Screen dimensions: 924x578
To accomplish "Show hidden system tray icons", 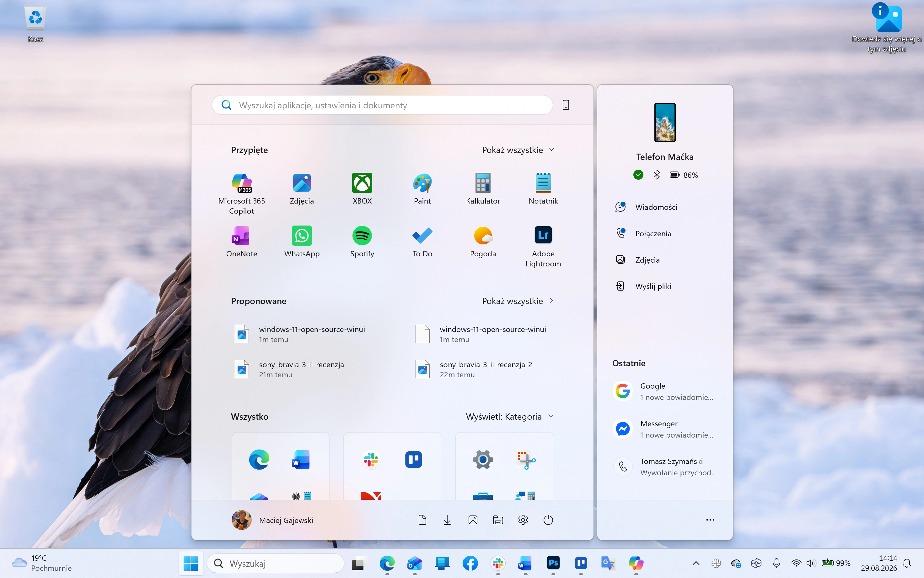I will click(696, 563).
